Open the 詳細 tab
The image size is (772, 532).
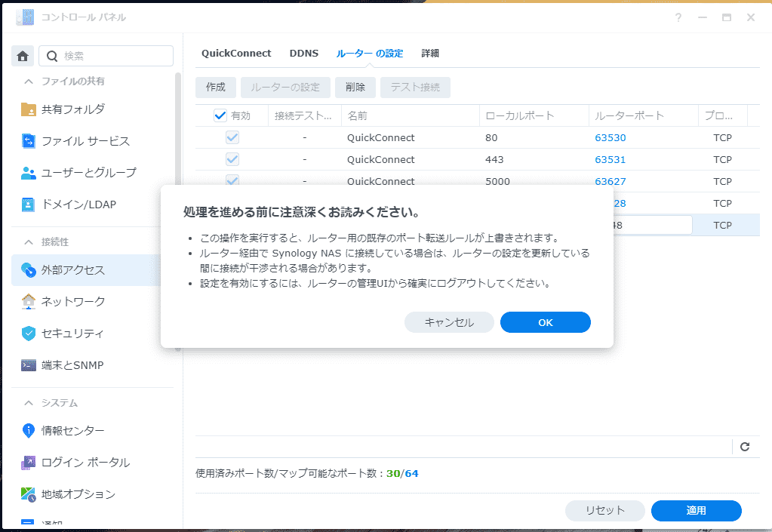point(430,53)
